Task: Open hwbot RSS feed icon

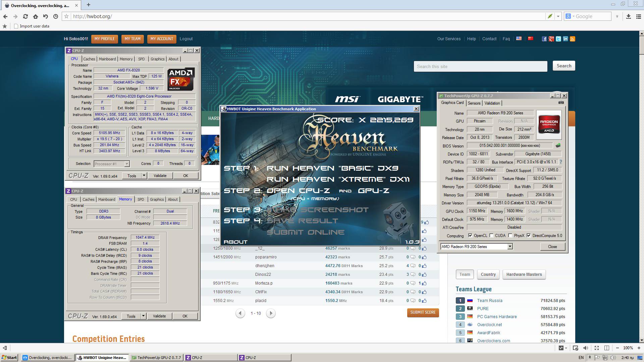Action: click(572, 39)
